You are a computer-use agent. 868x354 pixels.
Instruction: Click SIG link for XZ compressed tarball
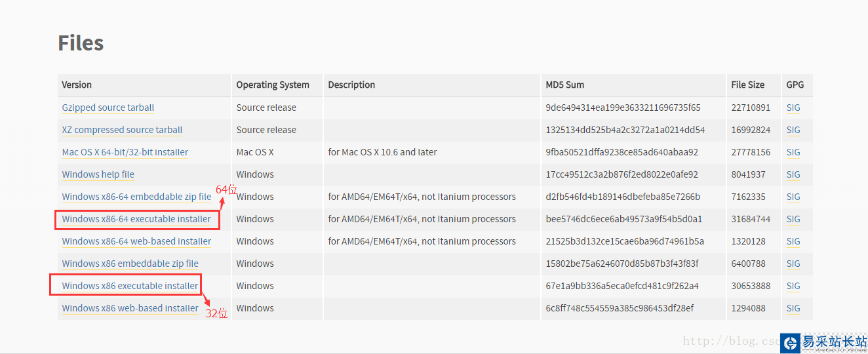pyautogui.click(x=793, y=130)
